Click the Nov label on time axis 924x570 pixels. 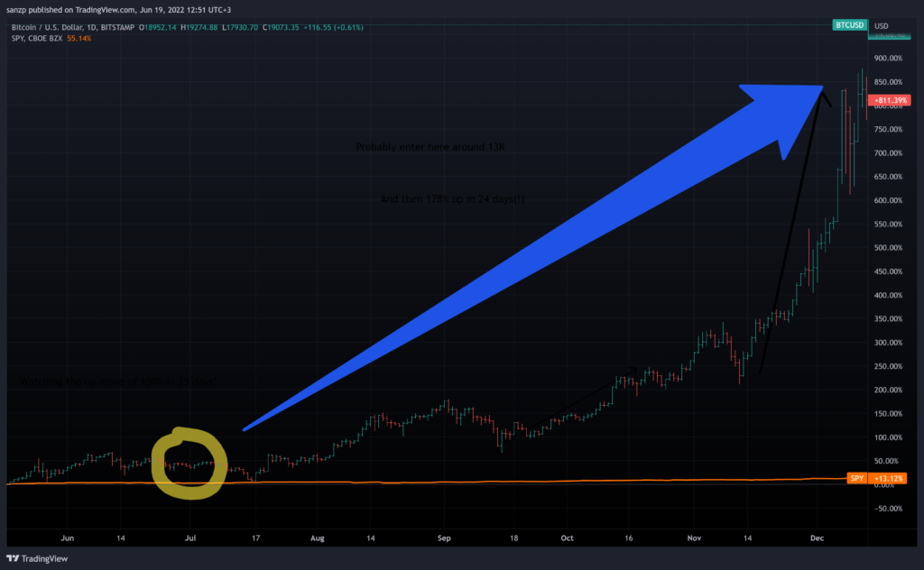694,538
